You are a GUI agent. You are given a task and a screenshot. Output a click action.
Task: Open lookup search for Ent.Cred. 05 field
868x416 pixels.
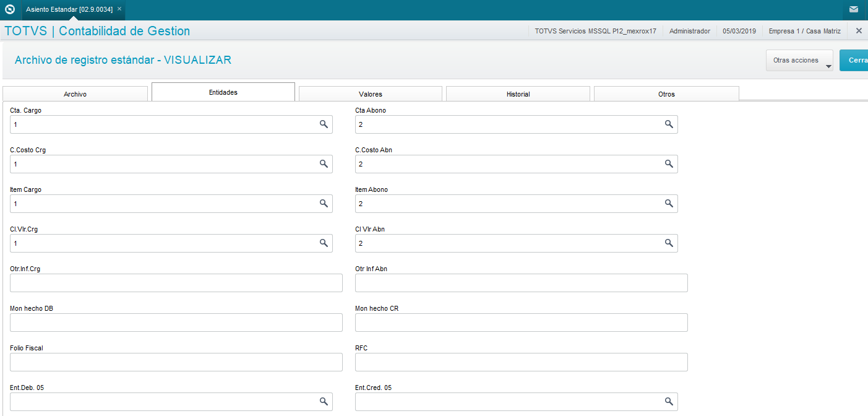tap(669, 402)
